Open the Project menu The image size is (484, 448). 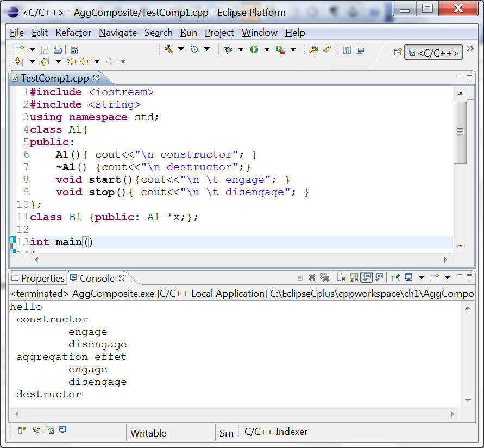coord(219,33)
